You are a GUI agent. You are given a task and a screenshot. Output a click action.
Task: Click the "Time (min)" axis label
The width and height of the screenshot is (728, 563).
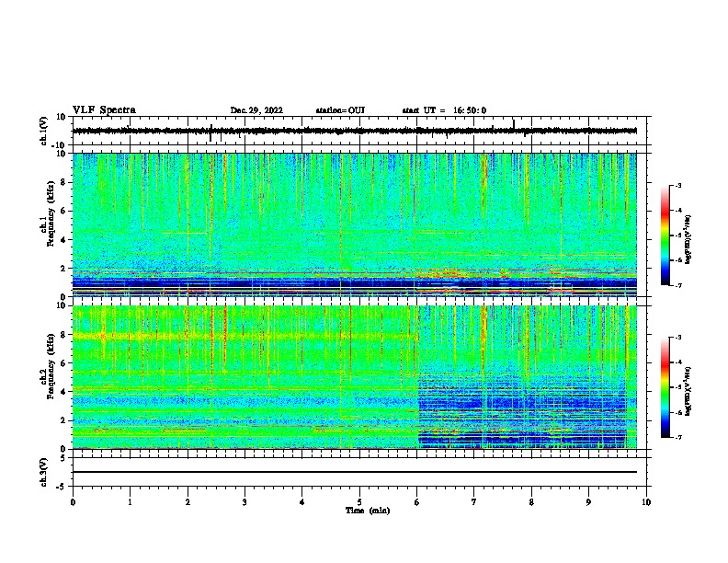pyautogui.click(x=368, y=511)
